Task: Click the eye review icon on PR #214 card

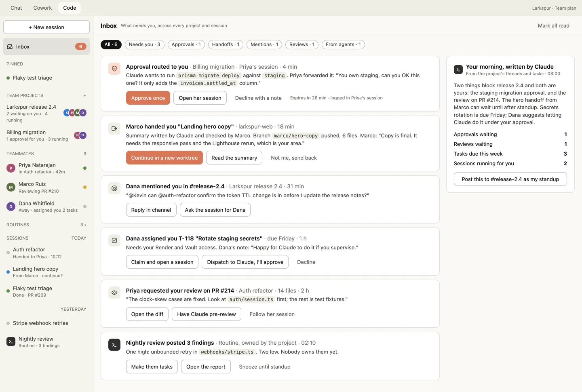Action: [114, 293]
